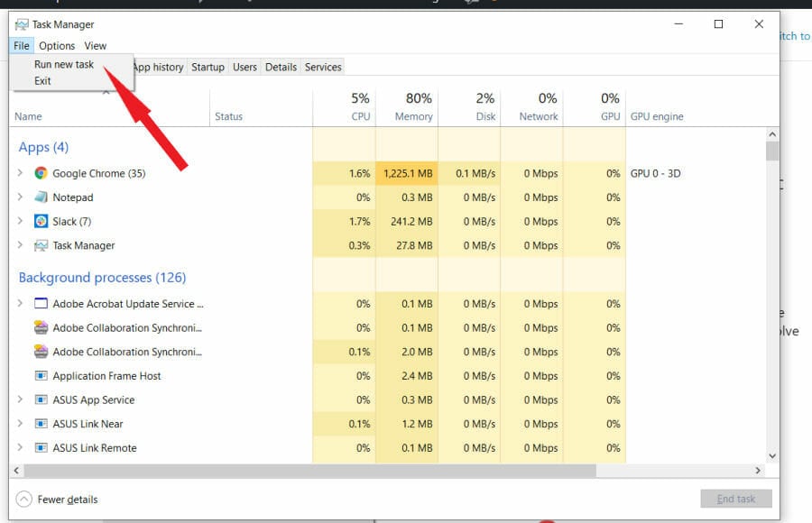812x523 pixels.
Task: Expand the Task Manager process row
Action: point(20,245)
